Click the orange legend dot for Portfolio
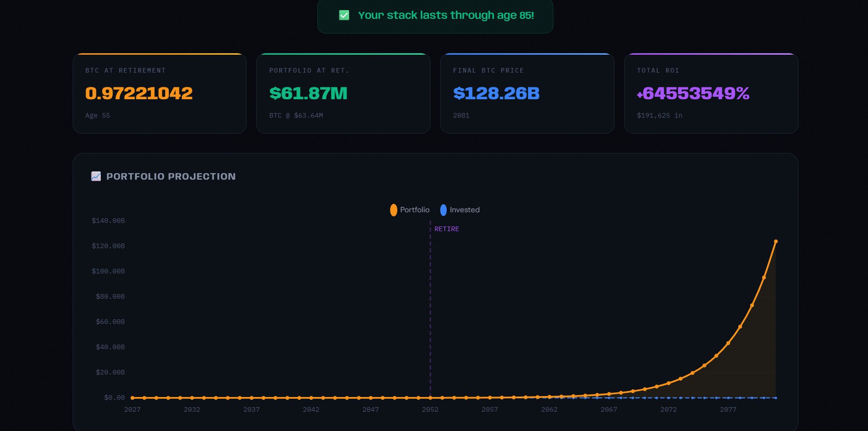The width and height of the screenshot is (868, 431). coord(393,210)
